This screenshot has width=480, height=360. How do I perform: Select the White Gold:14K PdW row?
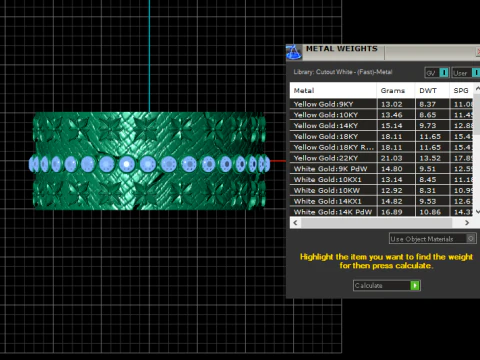tap(381, 212)
